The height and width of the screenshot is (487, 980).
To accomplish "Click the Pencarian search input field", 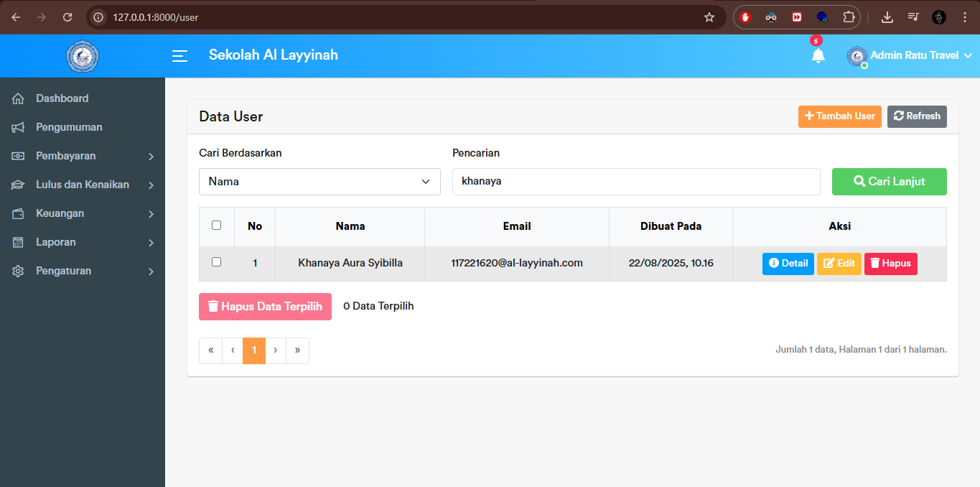I will (x=635, y=182).
